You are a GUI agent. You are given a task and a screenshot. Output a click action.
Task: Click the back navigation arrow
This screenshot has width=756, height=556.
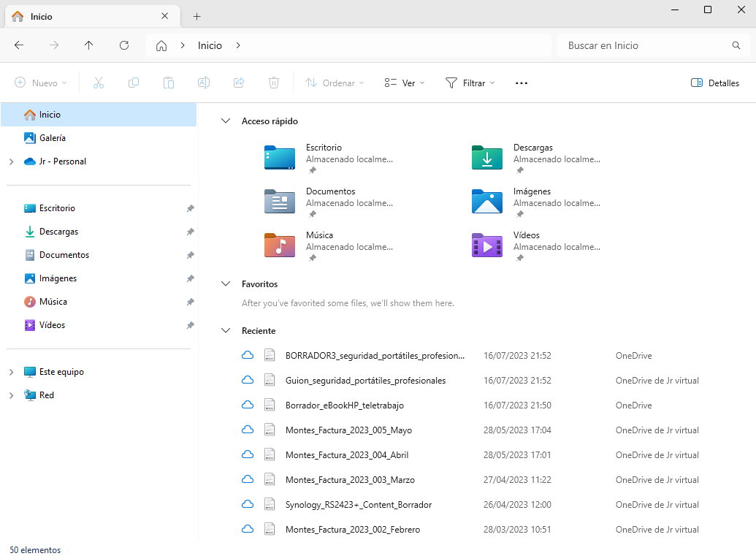[x=19, y=45]
